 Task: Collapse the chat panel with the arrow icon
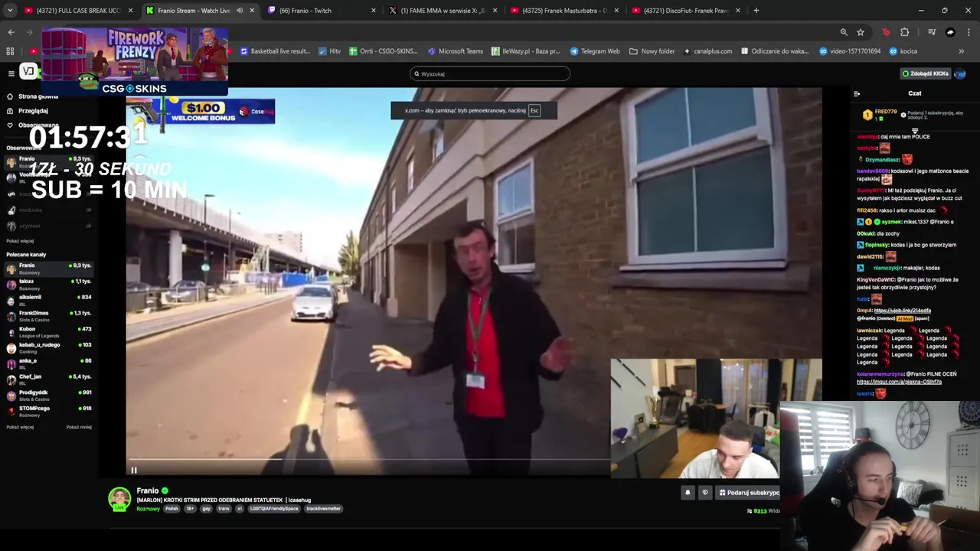tap(857, 93)
